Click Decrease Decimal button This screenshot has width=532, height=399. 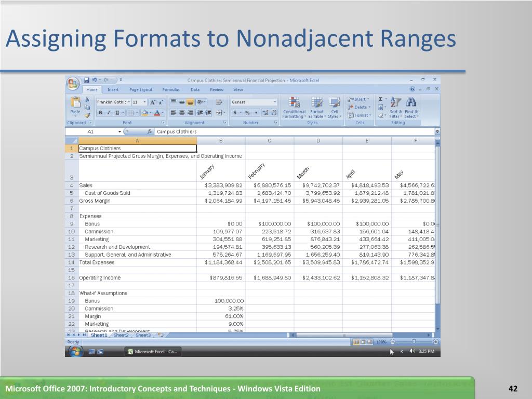(274, 113)
